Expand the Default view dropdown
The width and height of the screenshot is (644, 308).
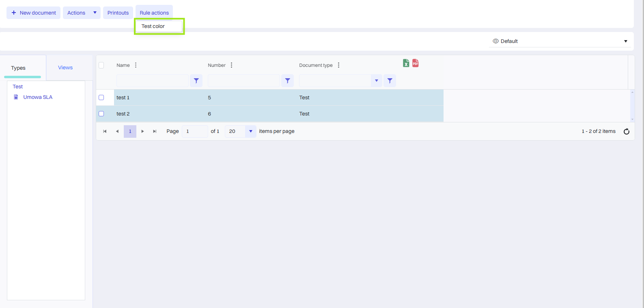625,41
